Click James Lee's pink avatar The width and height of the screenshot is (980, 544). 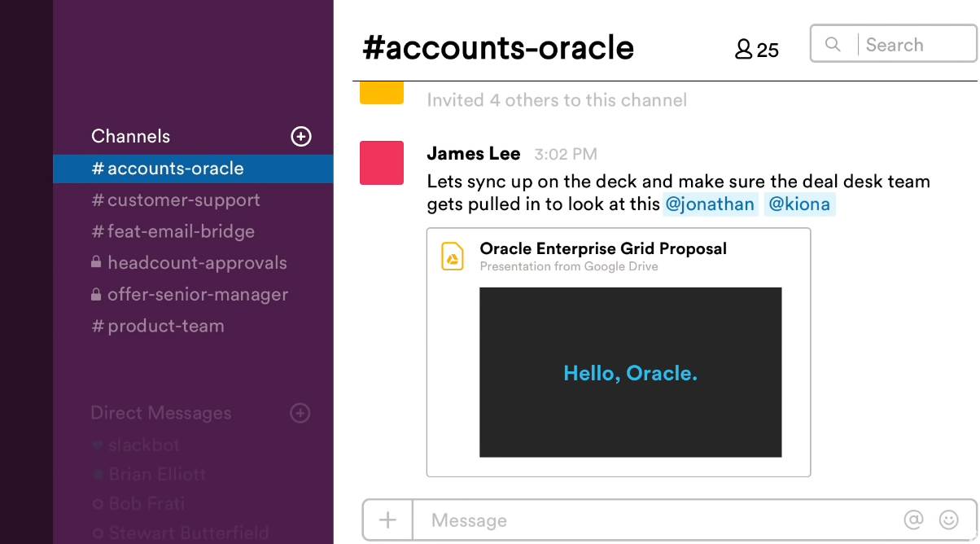coord(382,163)
